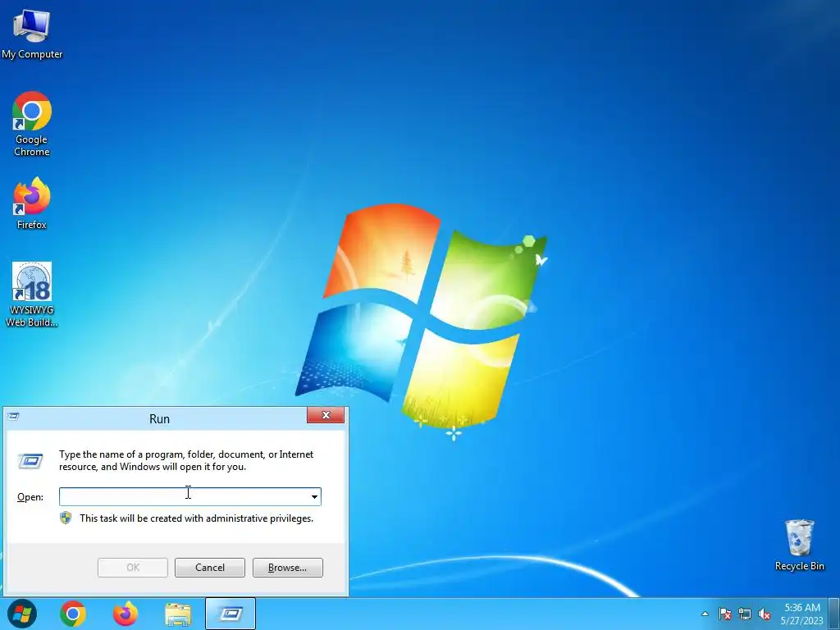Click the Run title text
This screenshot has height=630, width=840.
coord(159,419)
